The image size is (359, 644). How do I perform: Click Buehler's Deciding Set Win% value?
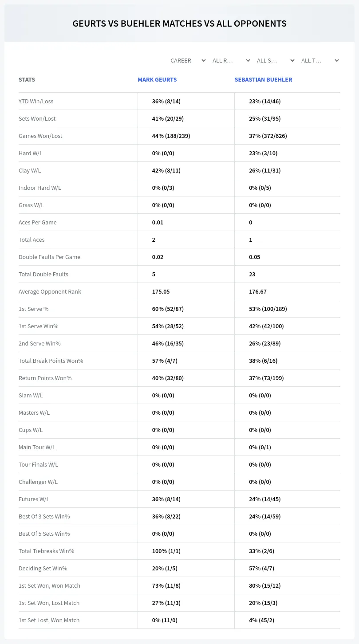(262, 568)
